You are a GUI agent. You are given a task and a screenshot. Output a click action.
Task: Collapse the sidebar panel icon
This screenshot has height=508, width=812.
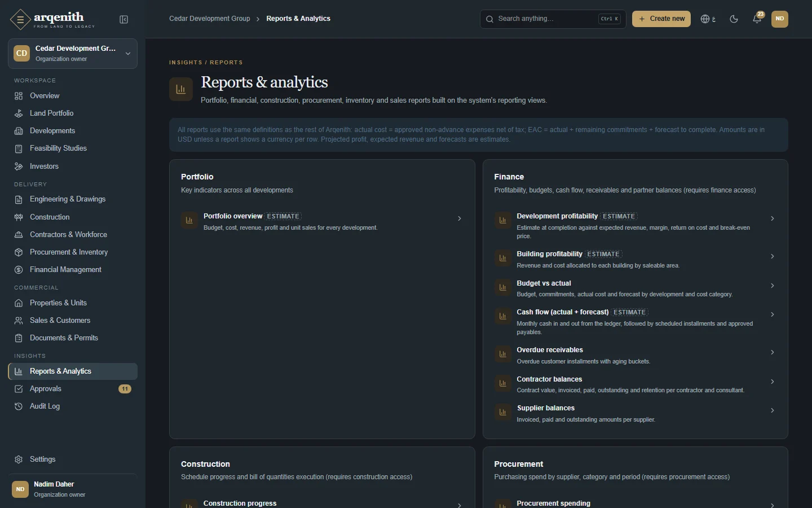[x=124, y=20]
